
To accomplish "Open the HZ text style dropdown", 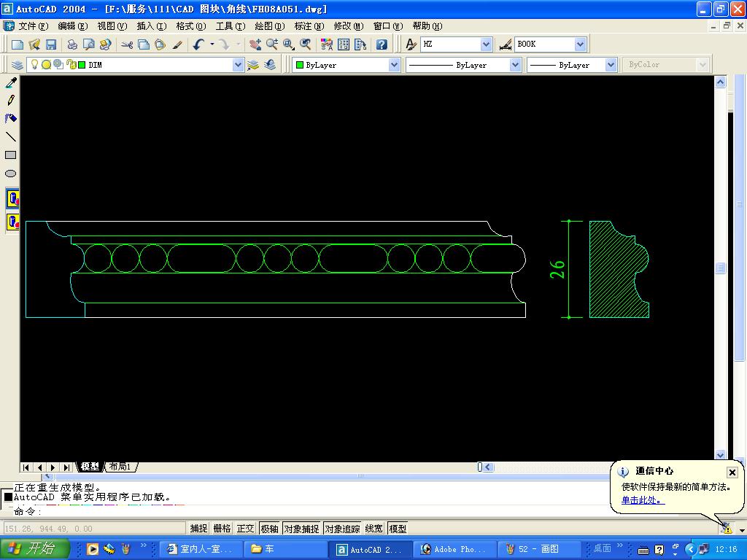I will click(x=486, y=44).
